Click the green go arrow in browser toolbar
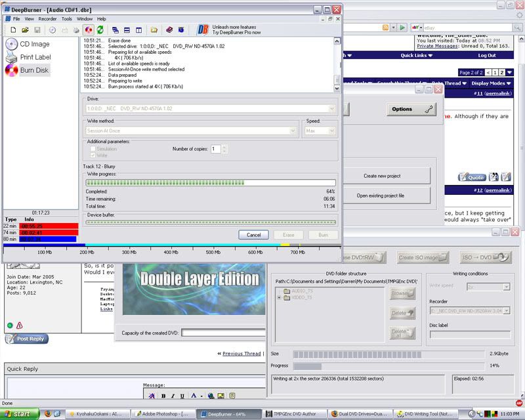525x420 pixels. point(402,28)
